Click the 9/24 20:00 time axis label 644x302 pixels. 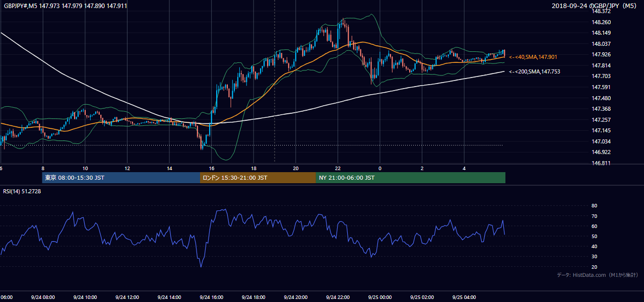point(296,297)
